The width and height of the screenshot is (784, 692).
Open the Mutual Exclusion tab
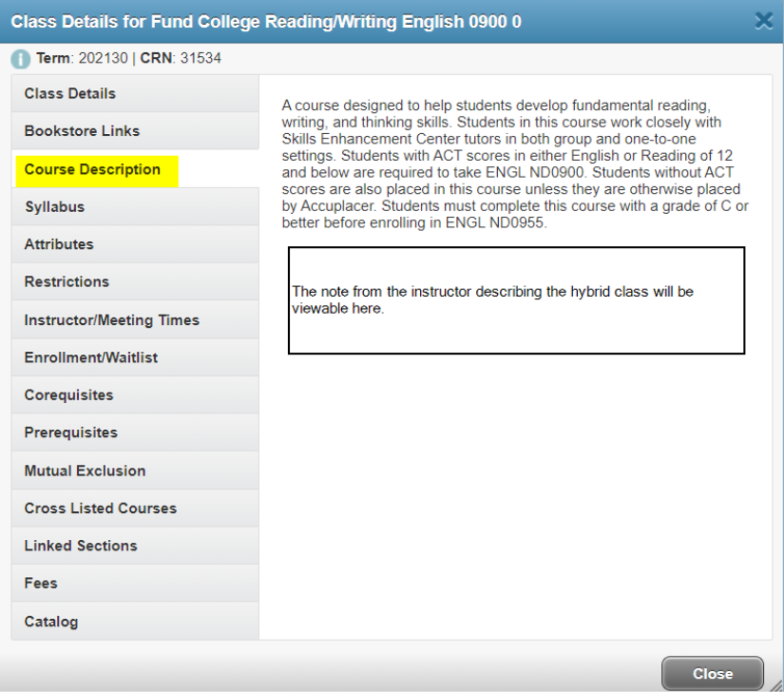click(85, 471)
